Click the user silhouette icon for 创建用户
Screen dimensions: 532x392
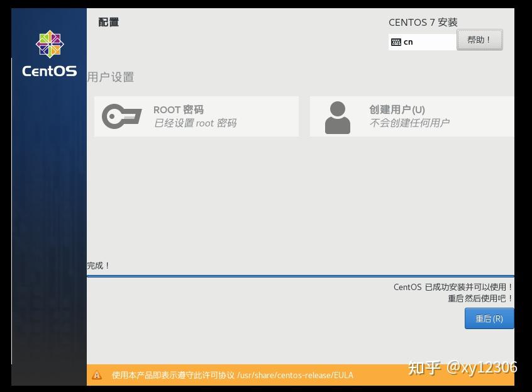338,116
